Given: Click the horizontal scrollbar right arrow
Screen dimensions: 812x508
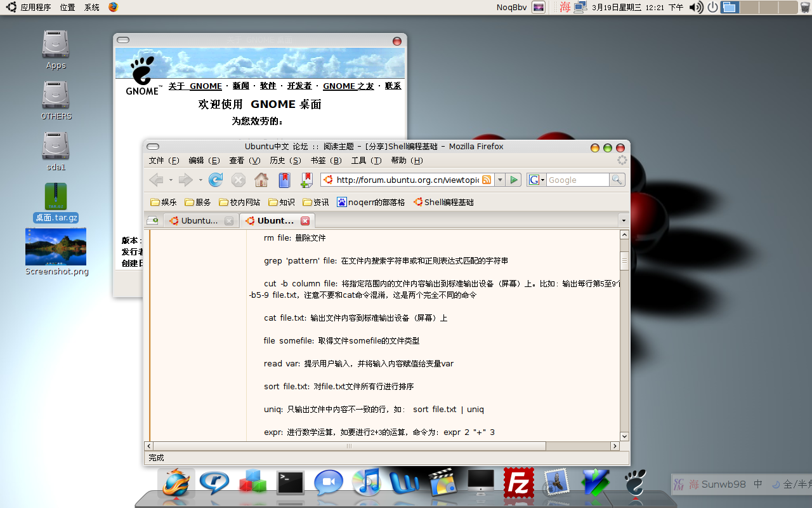Looking at the screenshot, I should point(615,446).
